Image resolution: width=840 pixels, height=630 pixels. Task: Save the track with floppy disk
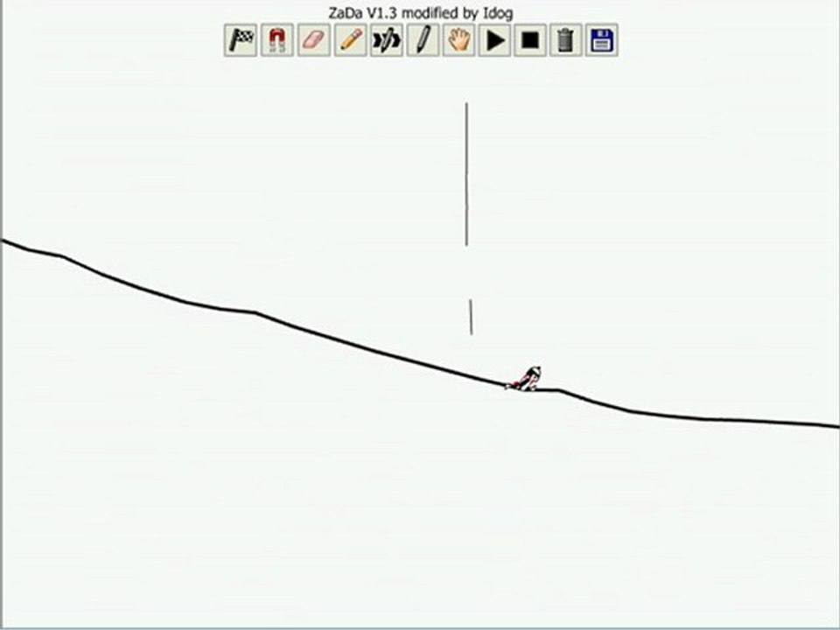pos(602,40)
